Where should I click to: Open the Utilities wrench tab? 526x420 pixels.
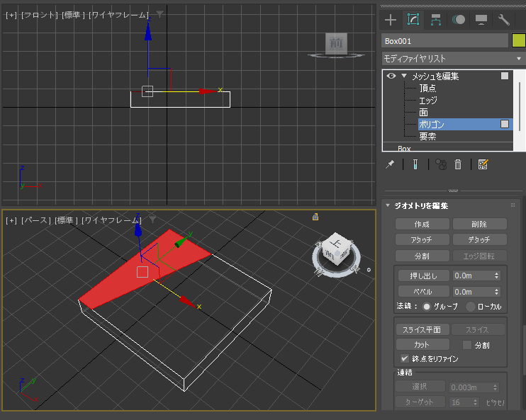point(503,20)
